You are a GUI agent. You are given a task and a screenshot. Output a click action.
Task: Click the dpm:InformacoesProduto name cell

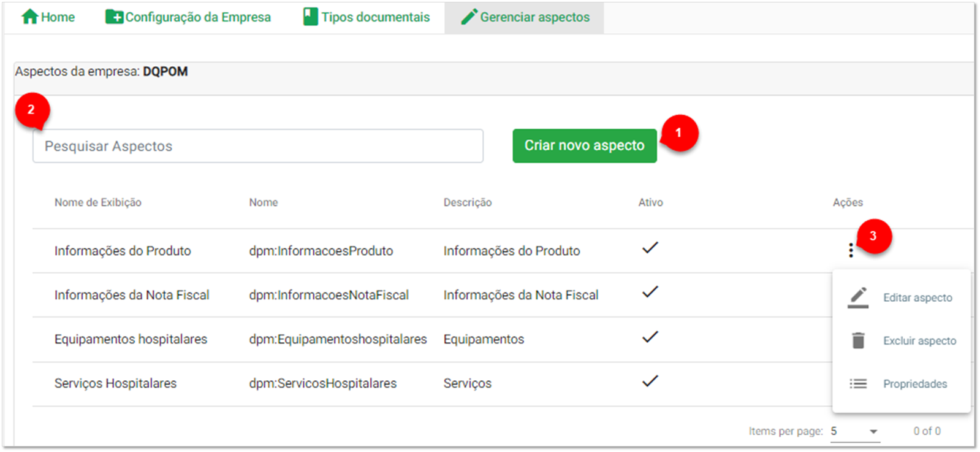point(321,251)
